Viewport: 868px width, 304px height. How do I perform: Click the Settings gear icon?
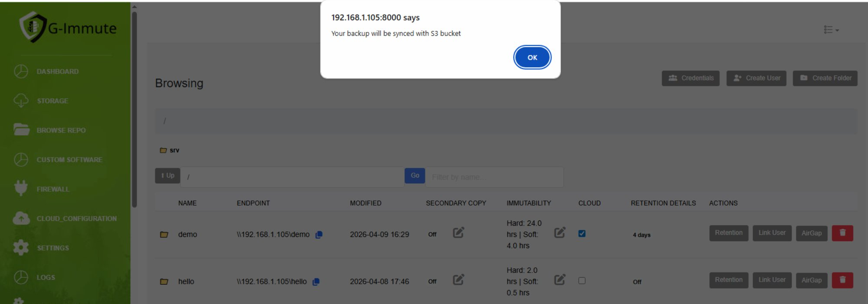click(x=21, y=248)
